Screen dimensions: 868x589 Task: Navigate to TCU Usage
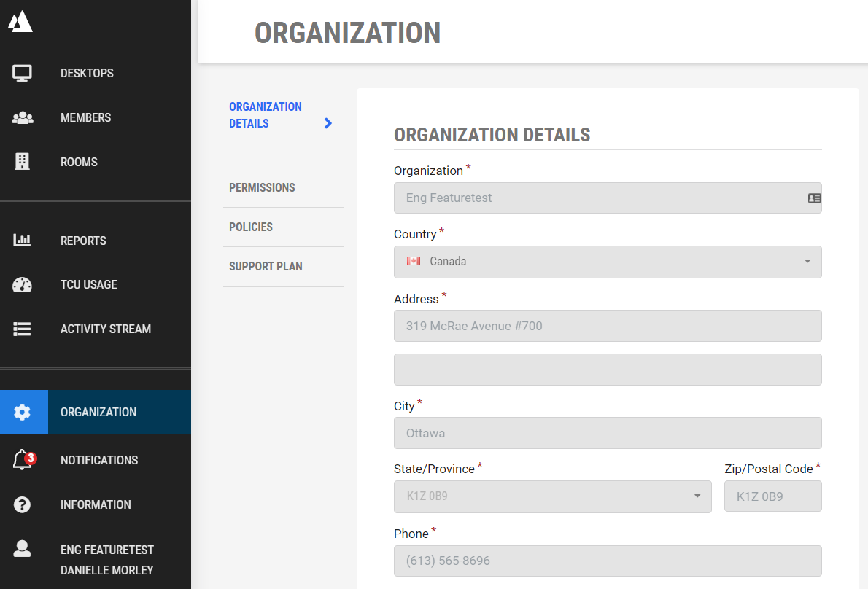(x=89, y=285)
